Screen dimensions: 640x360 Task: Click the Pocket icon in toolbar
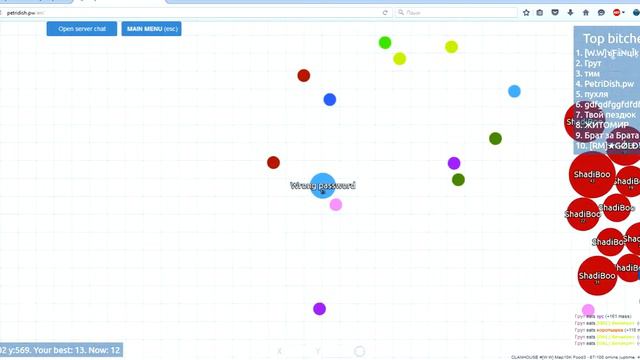pyautogui.click(x=555, y=13)
